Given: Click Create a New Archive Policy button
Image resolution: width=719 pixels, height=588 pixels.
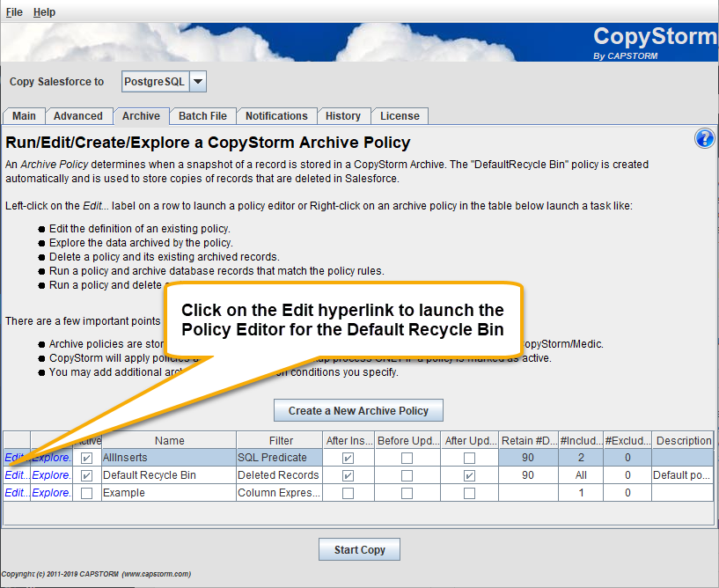Looking at the screenshot, I should tap(358, 410).
